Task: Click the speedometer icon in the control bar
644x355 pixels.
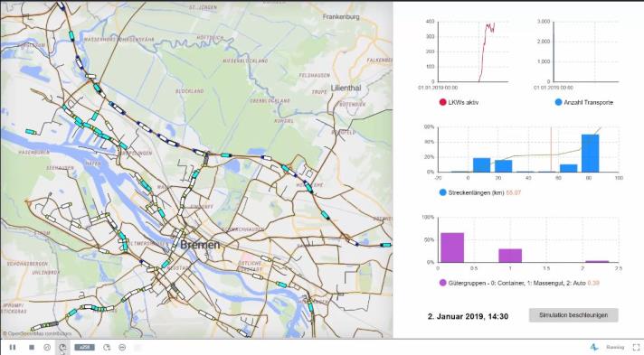Action: click(47, 347)
